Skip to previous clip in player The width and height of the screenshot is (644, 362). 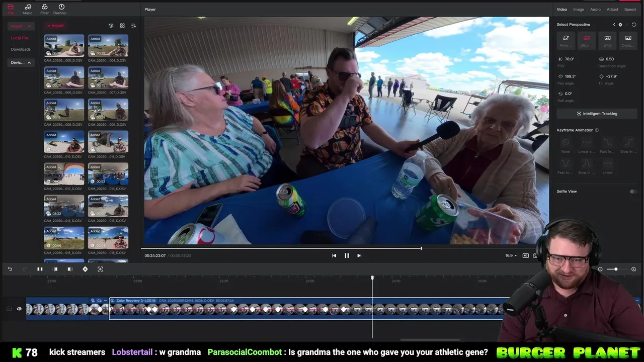pyautogui.click(x=334, y=255)
